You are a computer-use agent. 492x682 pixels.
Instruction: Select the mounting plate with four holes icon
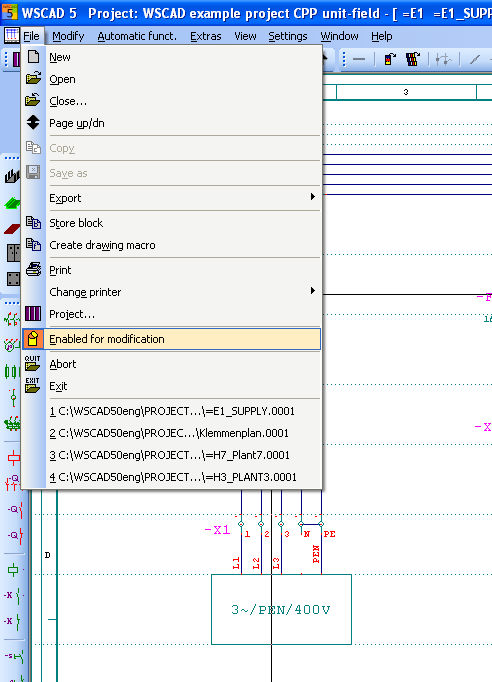coord(13,279)
